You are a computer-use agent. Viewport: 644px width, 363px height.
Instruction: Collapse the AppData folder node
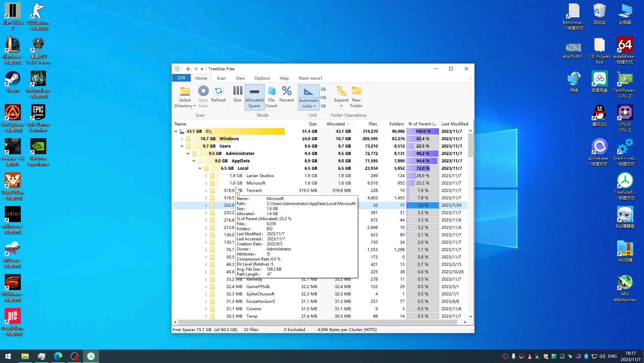coord(194,161)
